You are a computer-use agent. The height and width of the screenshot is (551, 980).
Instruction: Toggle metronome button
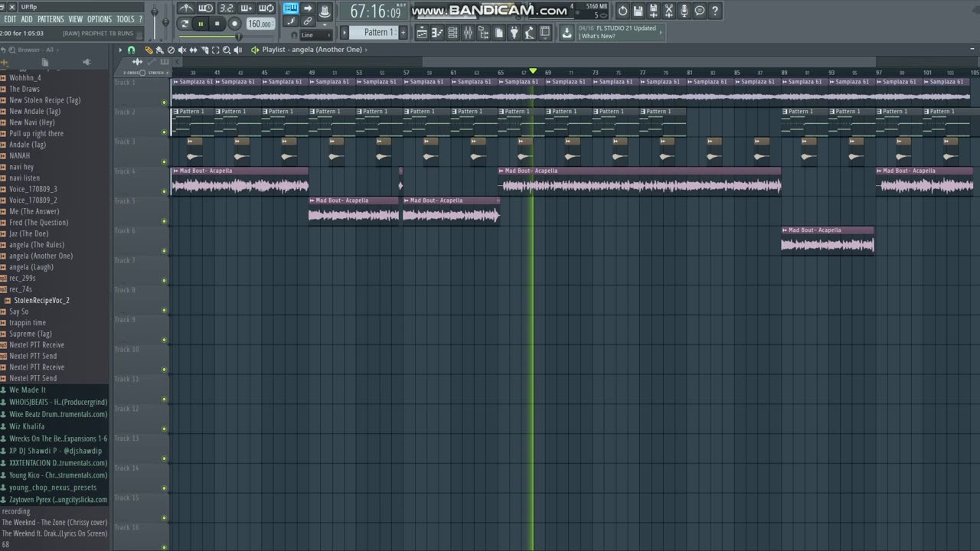[x=186, y=8]
